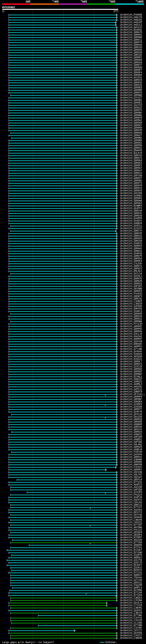Select the AV535962 query name
Viewport: 146px width, 644px height.
(8, 7)
